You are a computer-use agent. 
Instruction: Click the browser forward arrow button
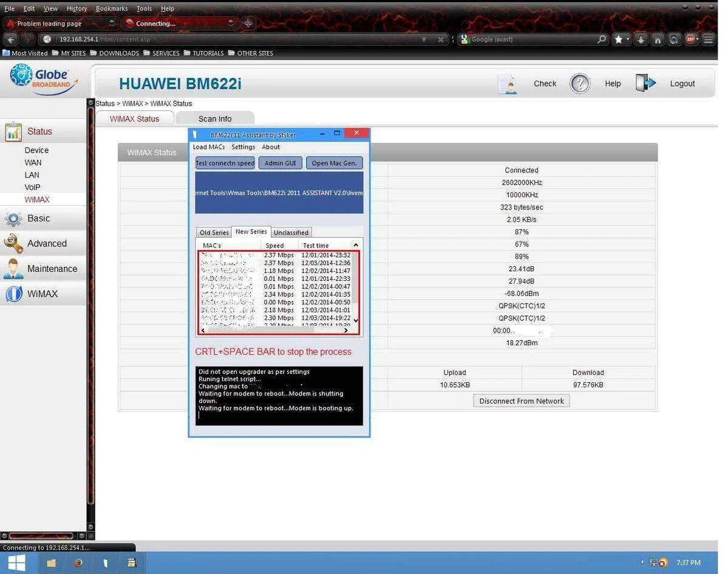tap(28, 39)
